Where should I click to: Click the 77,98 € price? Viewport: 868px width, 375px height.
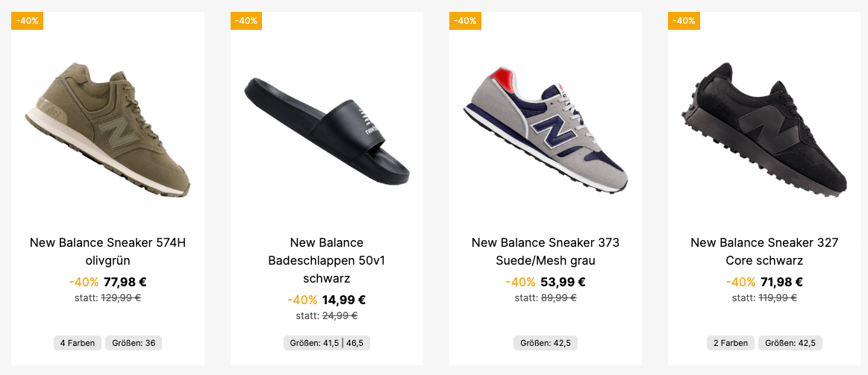pyautogui.click(x=125, y=282)
